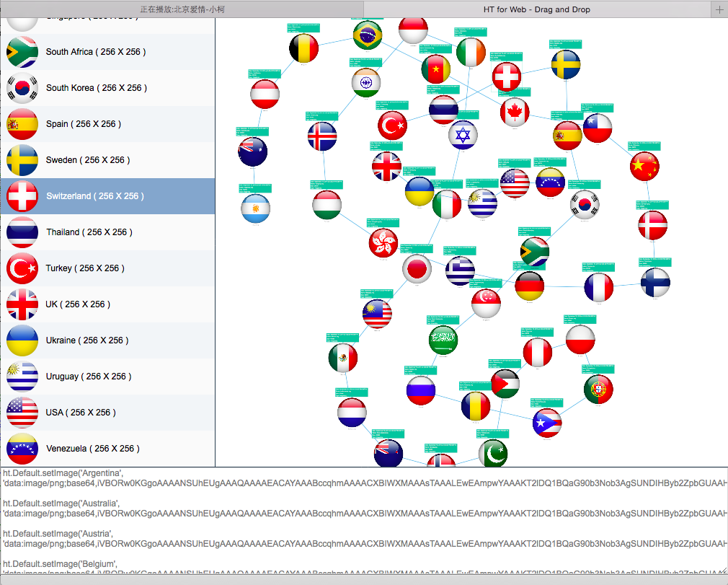Screen dimensions: 728x585
Task: Select the Denmark flag node in graph
Action: [652, 225]
